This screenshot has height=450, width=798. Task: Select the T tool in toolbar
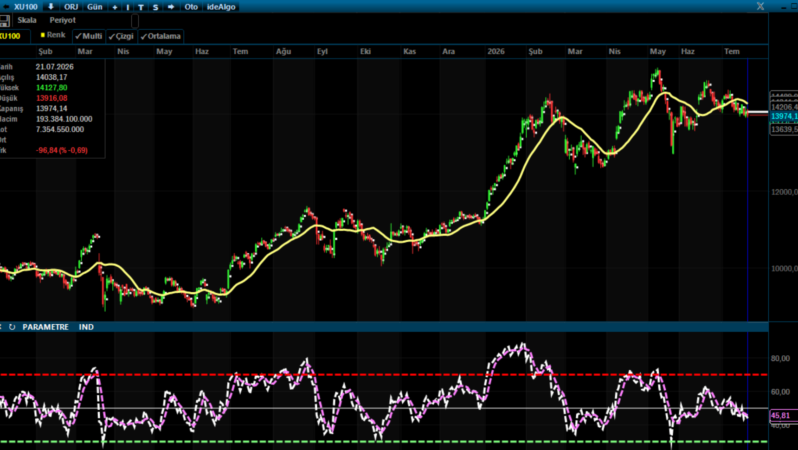pos(140,7)
